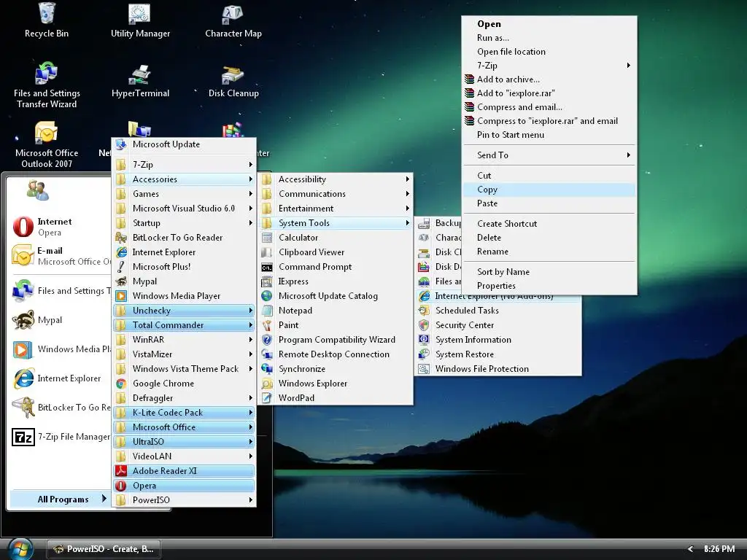The width and height of the screenshot is (747, 560).
Task: Open Remote Desktop Connection in Accessories
Action: point(336,354)
